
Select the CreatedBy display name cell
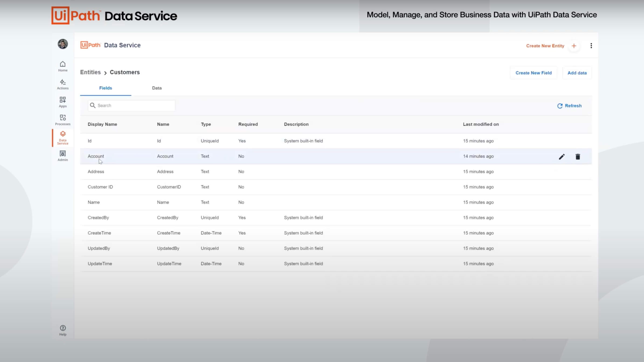98,218
